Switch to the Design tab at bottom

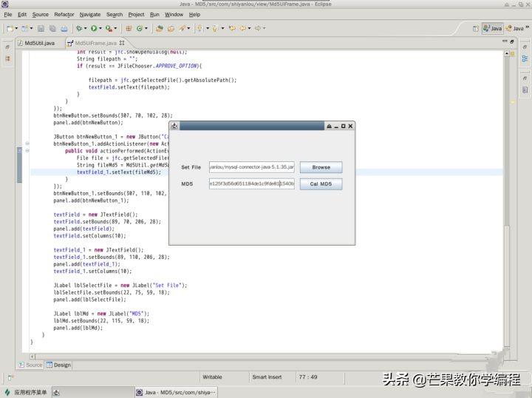(58, 365)
